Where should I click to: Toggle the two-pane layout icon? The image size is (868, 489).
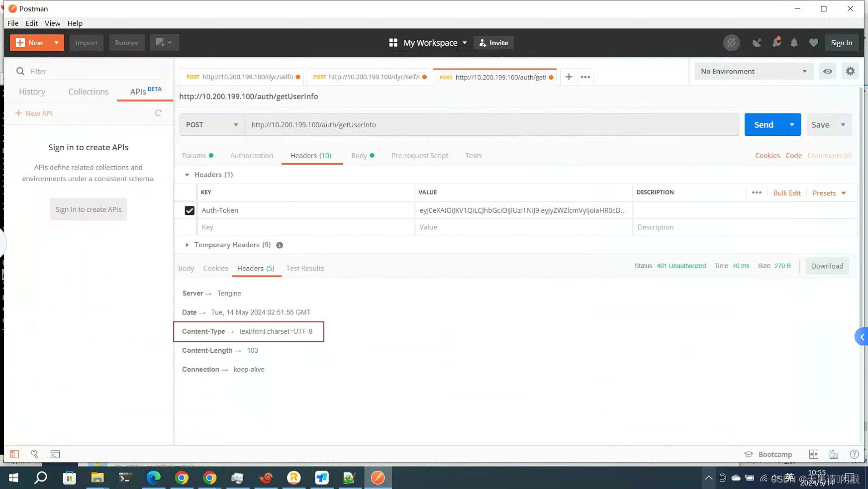[x=814, y=454]
